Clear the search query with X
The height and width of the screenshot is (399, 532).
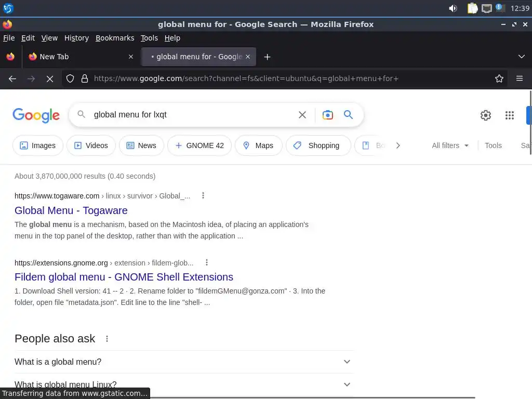coord(302,115)
